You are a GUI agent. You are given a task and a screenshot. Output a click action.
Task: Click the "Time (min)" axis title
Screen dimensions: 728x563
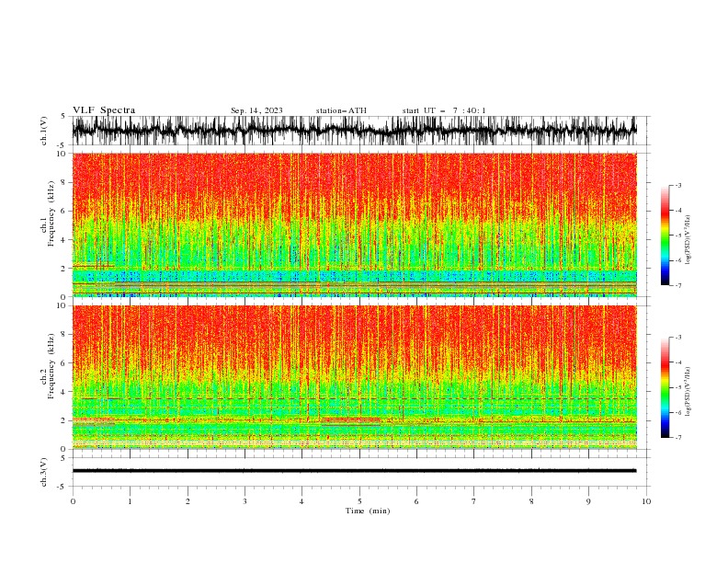[x=368, y=511]
